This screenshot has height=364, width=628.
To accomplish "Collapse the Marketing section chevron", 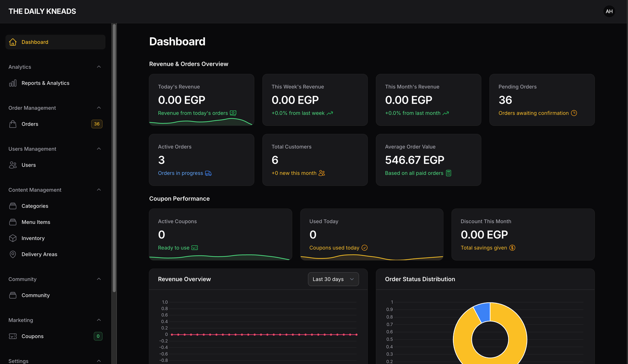I will coord(99,320).
